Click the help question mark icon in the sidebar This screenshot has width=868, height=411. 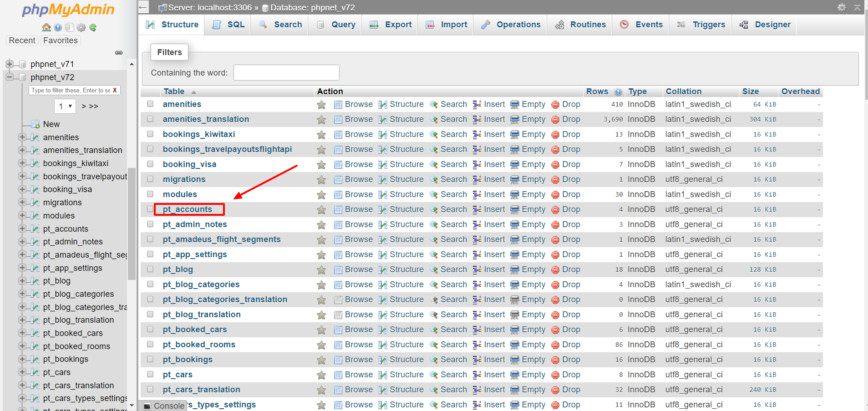pos(58,27)
